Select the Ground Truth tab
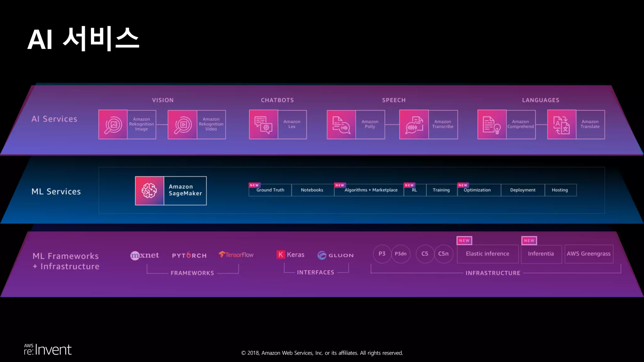The width and height of the screenshot is (644, 362). coord(270,190)
